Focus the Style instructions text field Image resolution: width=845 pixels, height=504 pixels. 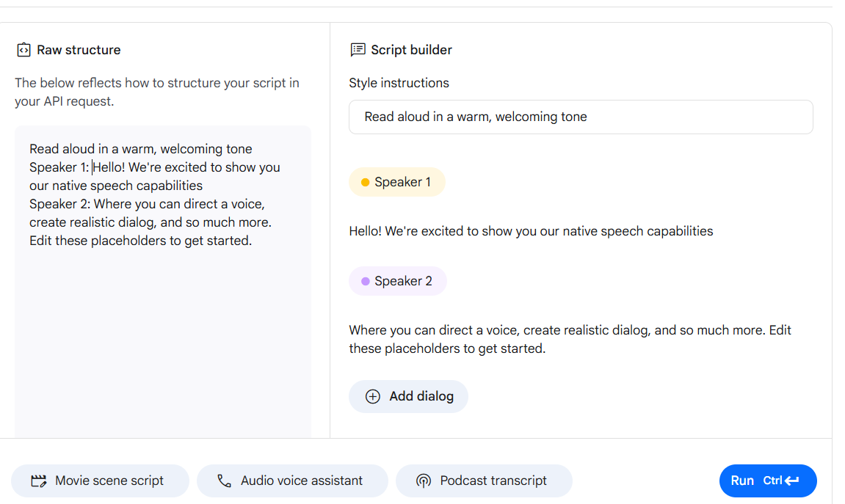(580, 117)
